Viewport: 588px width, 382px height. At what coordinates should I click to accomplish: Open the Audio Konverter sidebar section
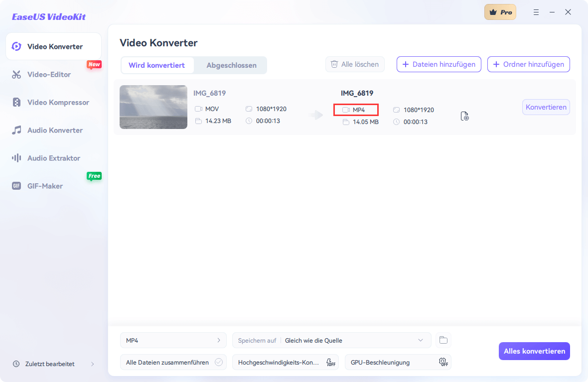(54, 130)
